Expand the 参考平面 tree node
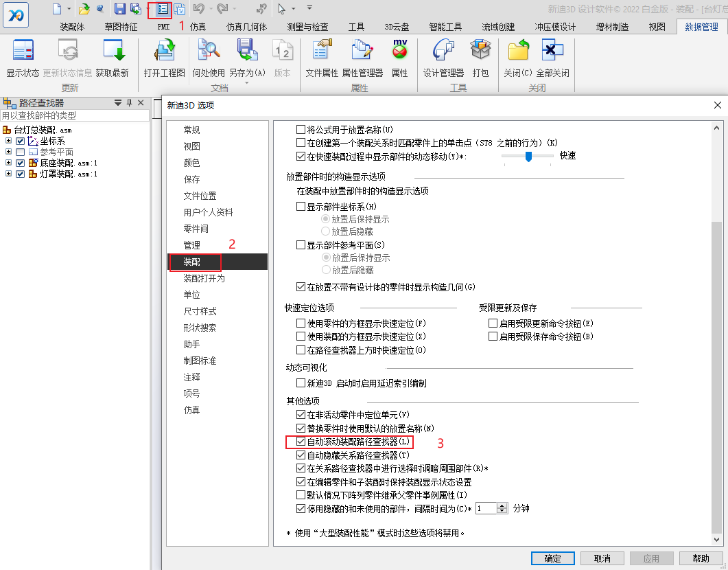The width and height of the screenshot is (728, 570). click(x=8, y=152)
